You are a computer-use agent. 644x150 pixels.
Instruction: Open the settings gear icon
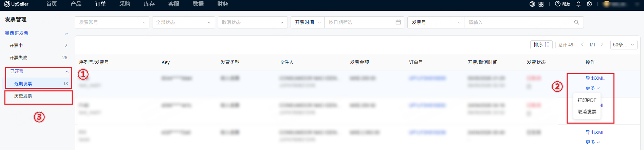(589, 4)
